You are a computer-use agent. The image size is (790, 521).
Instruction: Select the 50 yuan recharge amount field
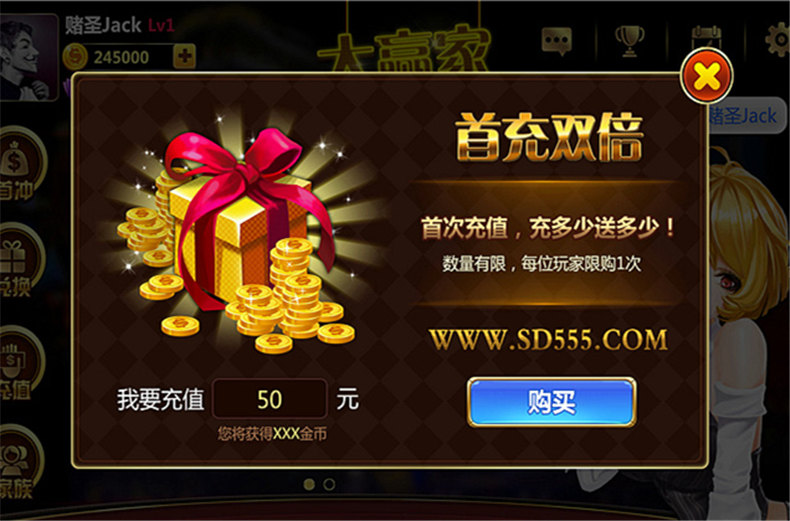tap(270, 399)
